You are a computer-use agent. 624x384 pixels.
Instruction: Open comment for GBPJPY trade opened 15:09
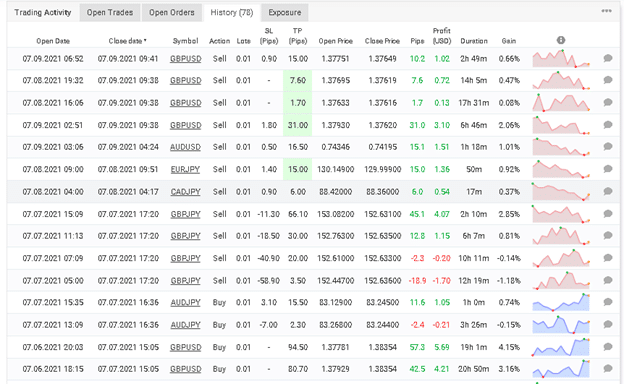pos(608,214)
